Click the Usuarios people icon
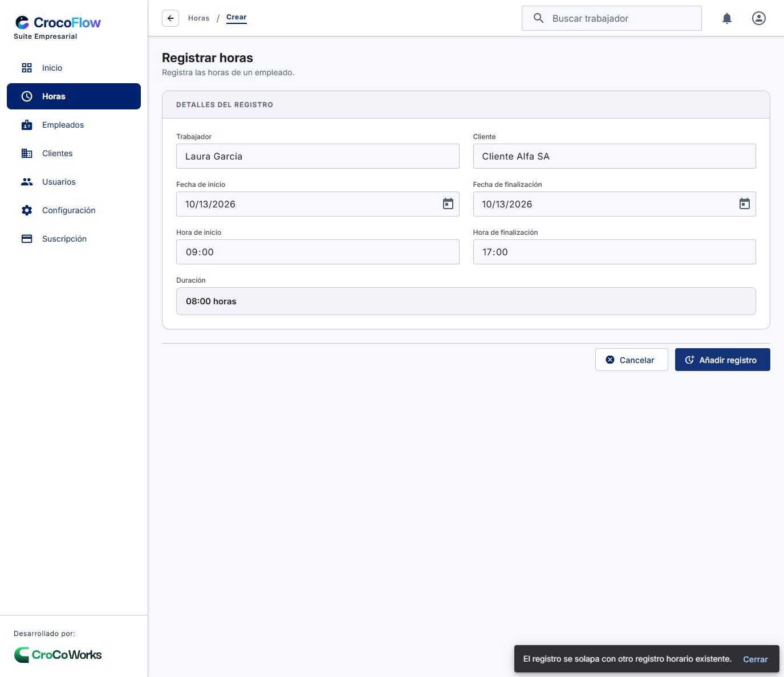784x677 pixels. tap(27, 182)
